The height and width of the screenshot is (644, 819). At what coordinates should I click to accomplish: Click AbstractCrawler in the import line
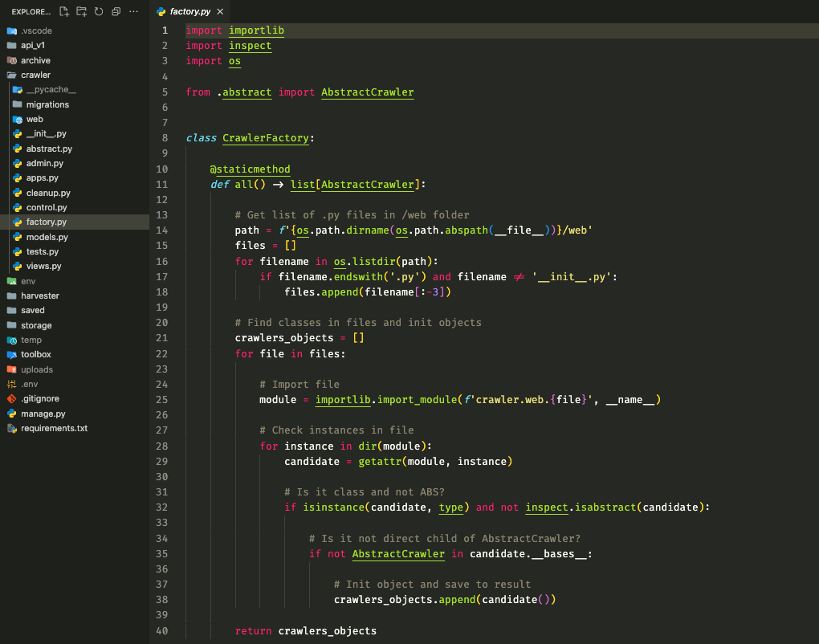367,92
